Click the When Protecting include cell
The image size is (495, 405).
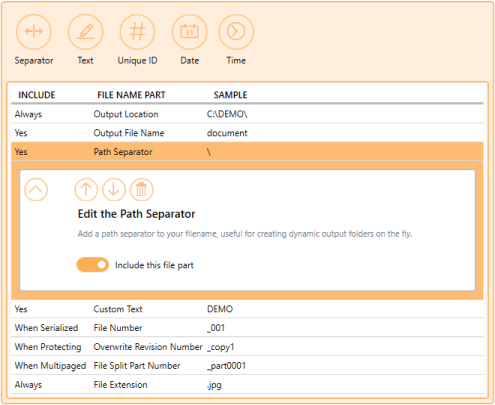[x=48, y=347]
